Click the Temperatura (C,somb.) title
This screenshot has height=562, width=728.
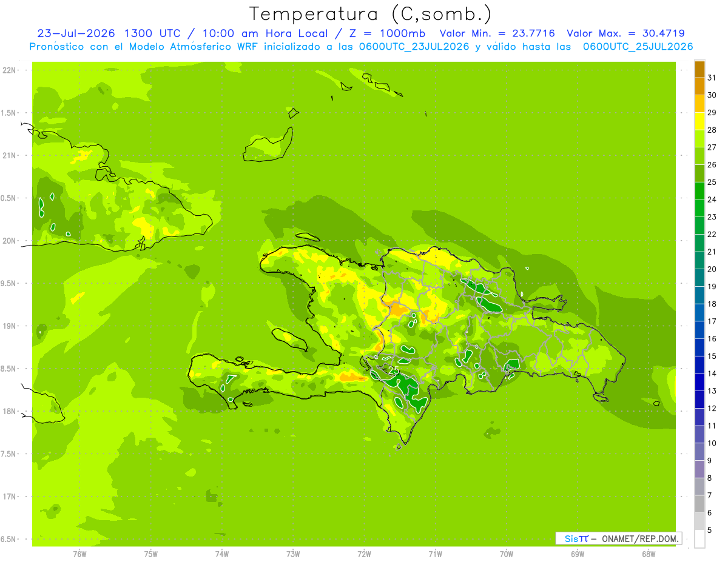(371, 13)
